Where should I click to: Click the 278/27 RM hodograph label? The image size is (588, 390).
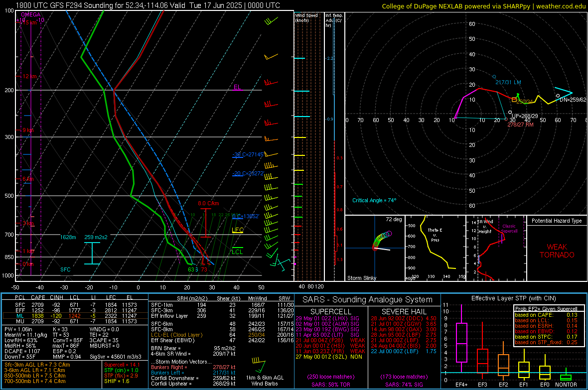coord(521,125)
